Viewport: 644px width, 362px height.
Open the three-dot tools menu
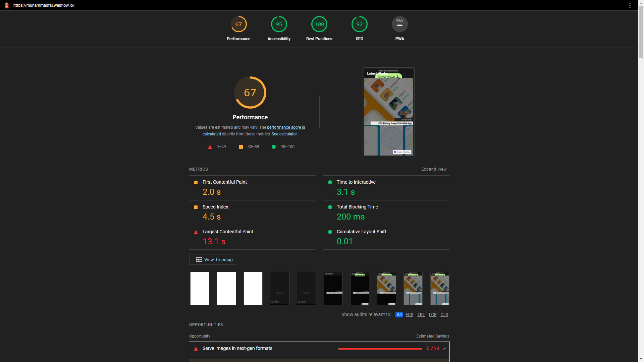pos(630,5)
